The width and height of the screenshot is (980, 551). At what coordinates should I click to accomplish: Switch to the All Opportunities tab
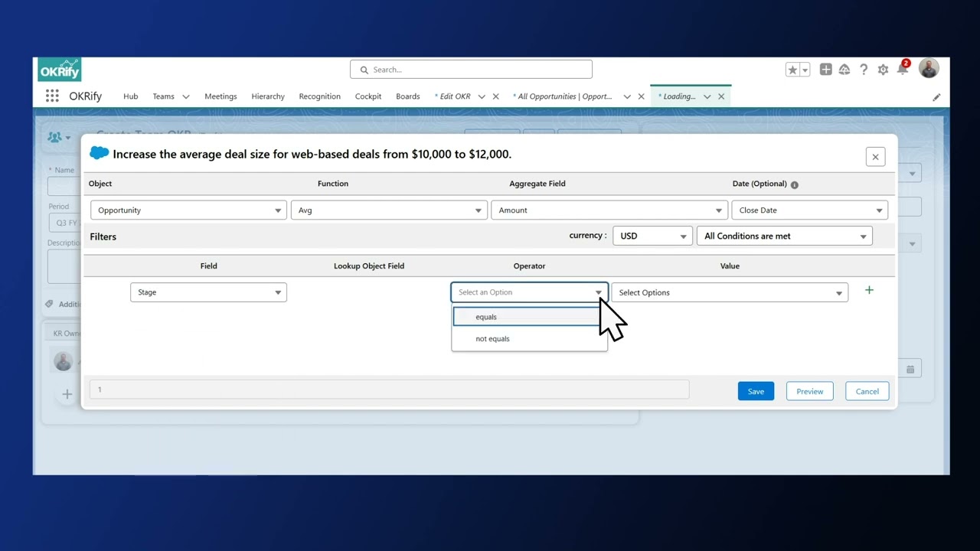(x=562, y=96)
